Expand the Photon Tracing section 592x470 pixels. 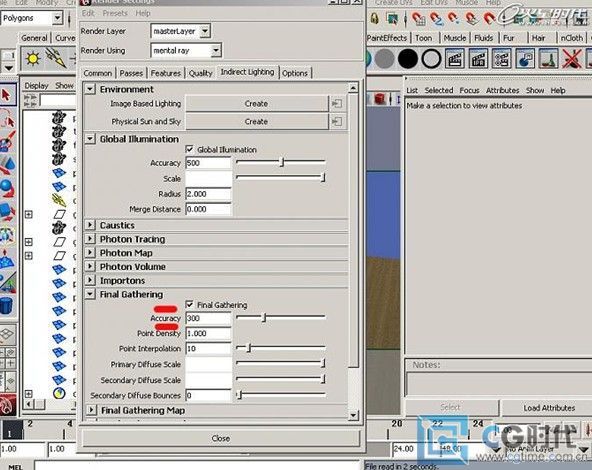tap(90, 239)
